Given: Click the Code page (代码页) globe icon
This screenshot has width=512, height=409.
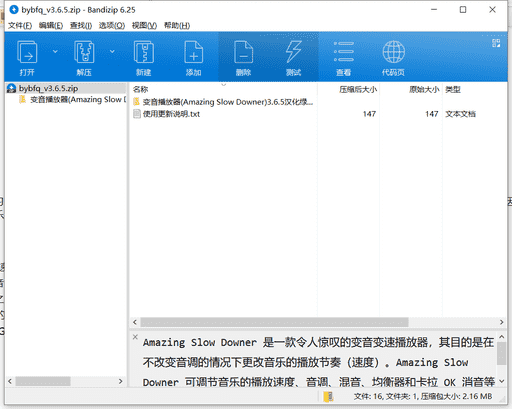Looking at the screenshot, I should [x=394, y=52].
